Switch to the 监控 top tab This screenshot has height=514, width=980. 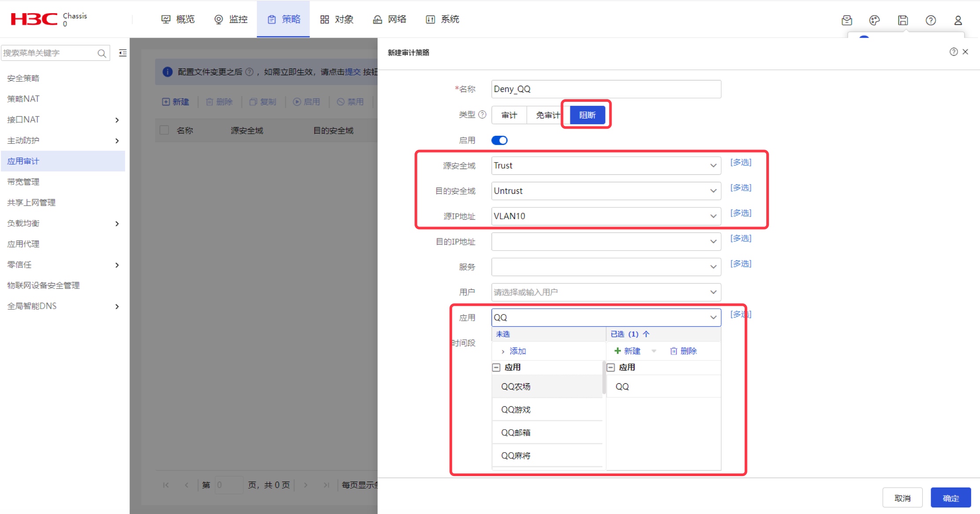click(231, 19)
